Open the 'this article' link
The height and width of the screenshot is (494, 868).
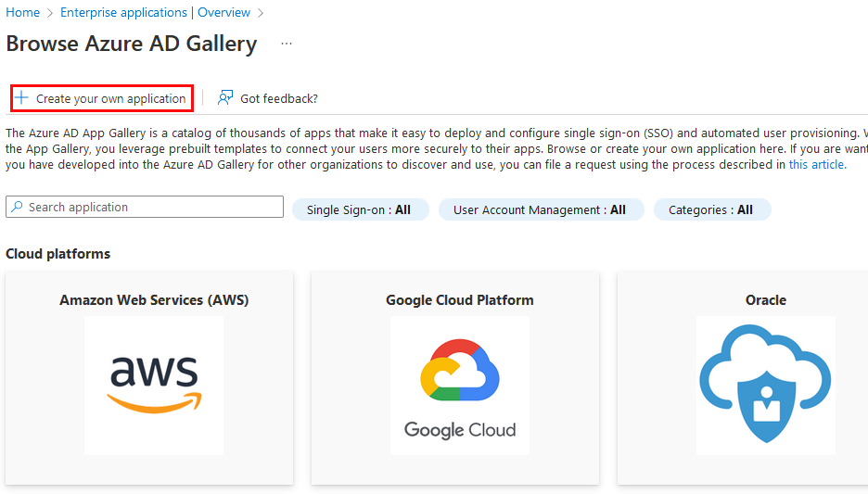[x=817, y=164]
